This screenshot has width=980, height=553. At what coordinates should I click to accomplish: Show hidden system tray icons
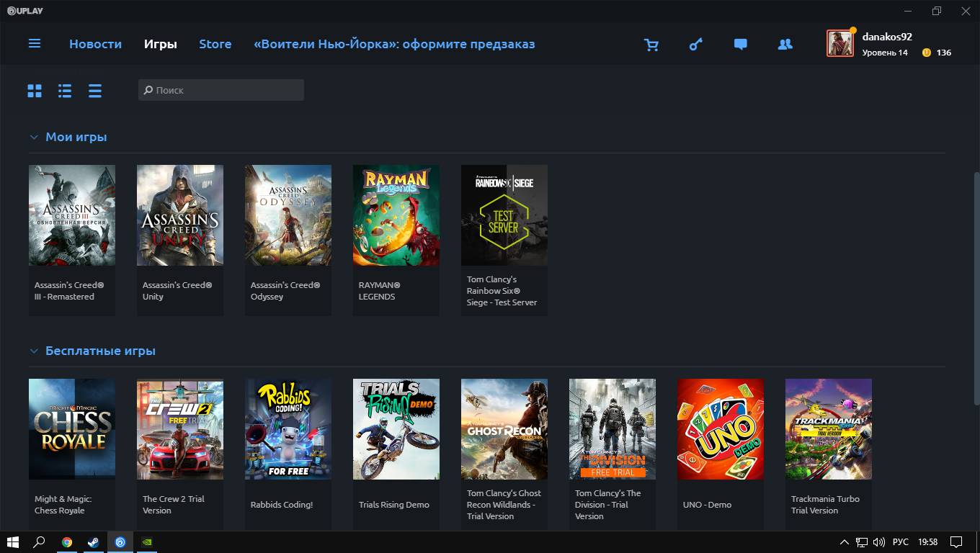coord(845,541)
